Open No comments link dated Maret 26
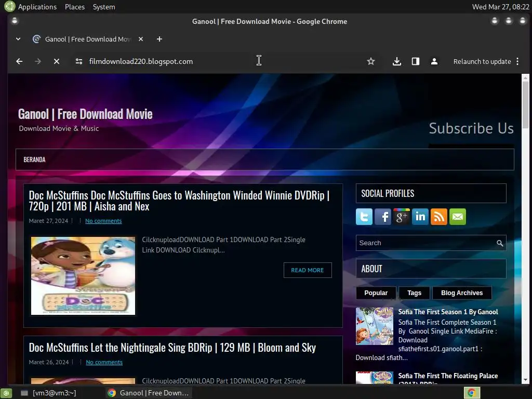 [x=104, y=362]
